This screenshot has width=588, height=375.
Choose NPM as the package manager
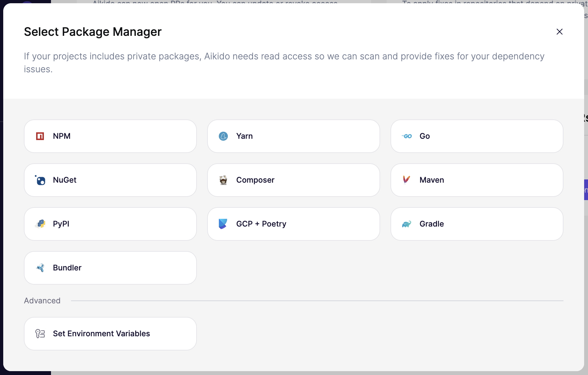coord(110,136)
